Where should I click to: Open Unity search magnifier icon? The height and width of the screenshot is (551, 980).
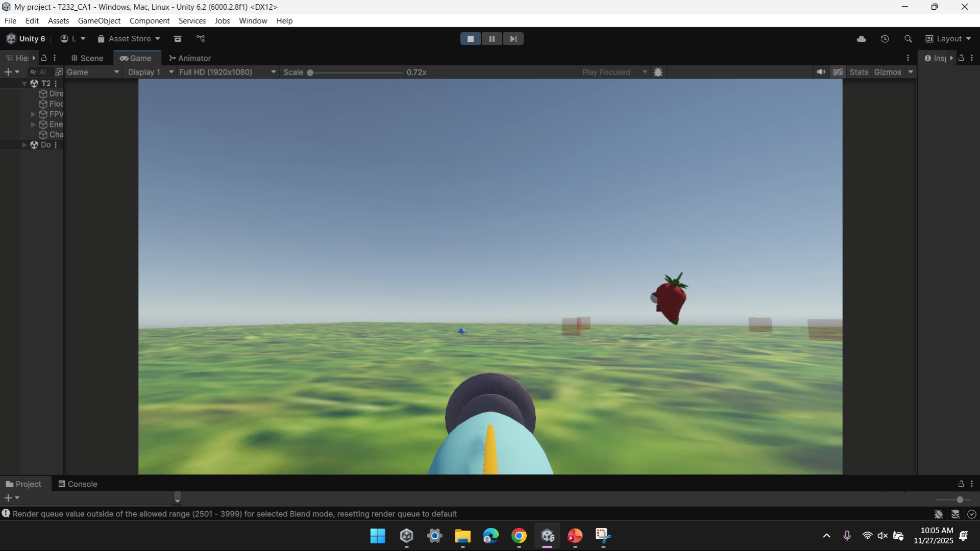(908, 39)
